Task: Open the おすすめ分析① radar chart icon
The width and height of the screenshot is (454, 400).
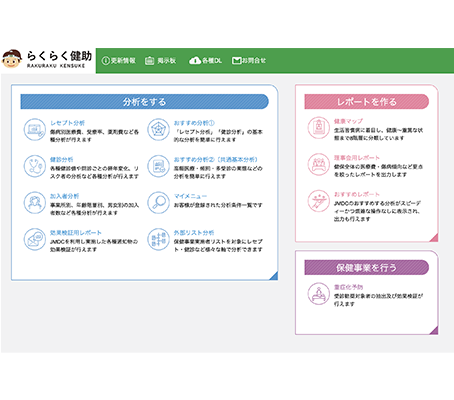Action: [x=158, y=129]
